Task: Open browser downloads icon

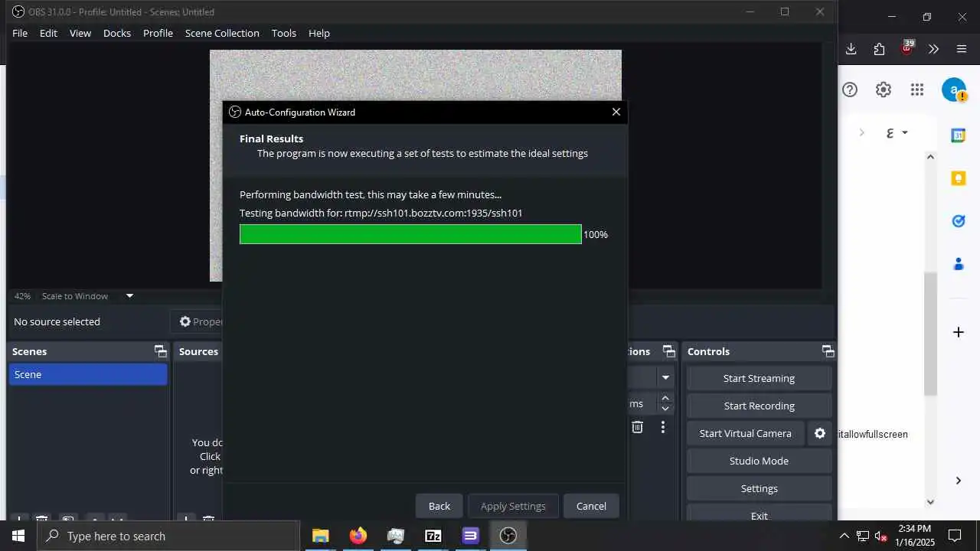Action: tap(851, 49)
